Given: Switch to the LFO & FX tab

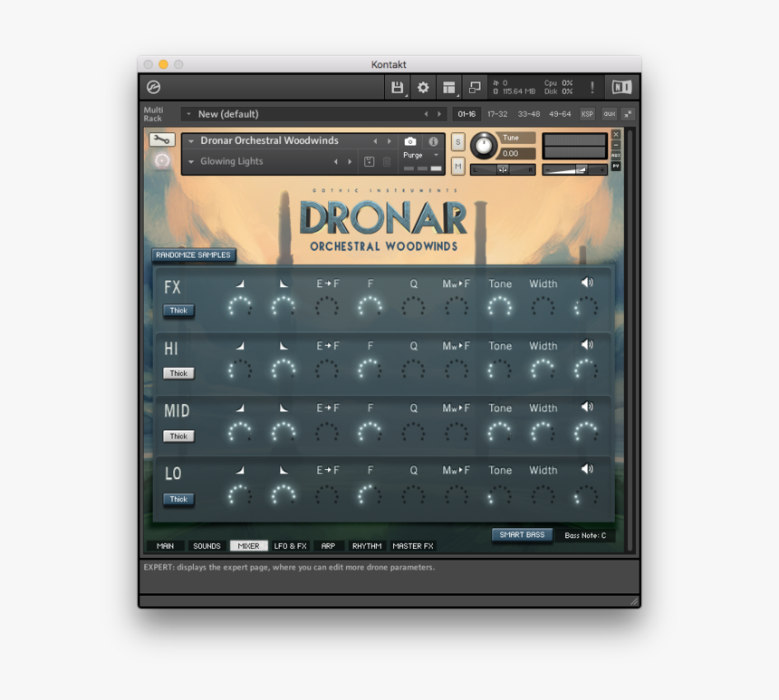Looking at the screenshot, I should (290, 546).
